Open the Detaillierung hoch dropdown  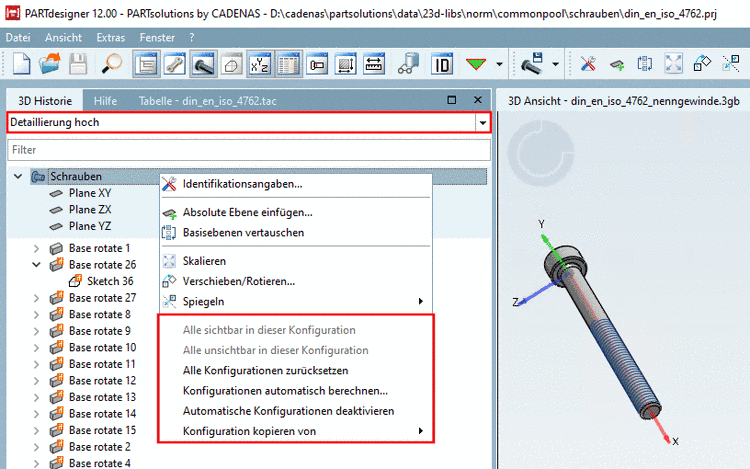(483, 123)
